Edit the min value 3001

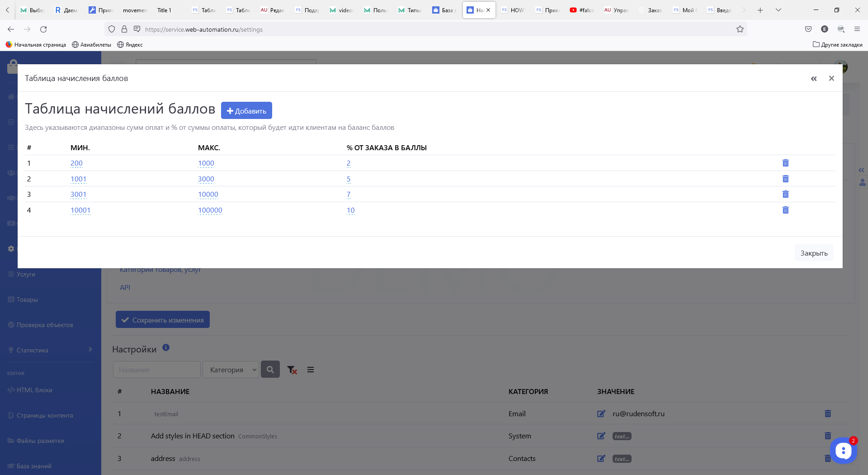78,195
